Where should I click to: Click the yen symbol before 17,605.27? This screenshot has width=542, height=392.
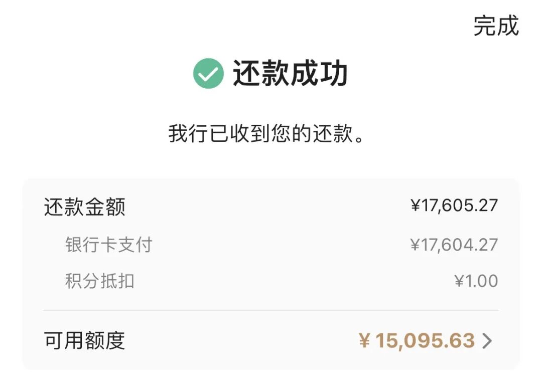pos(416,206)
